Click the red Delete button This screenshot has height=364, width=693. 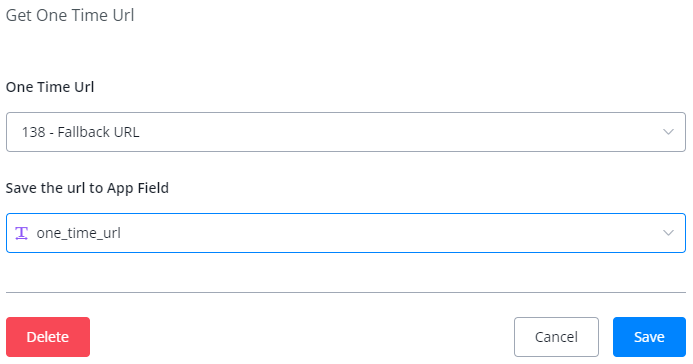point(48,337)
